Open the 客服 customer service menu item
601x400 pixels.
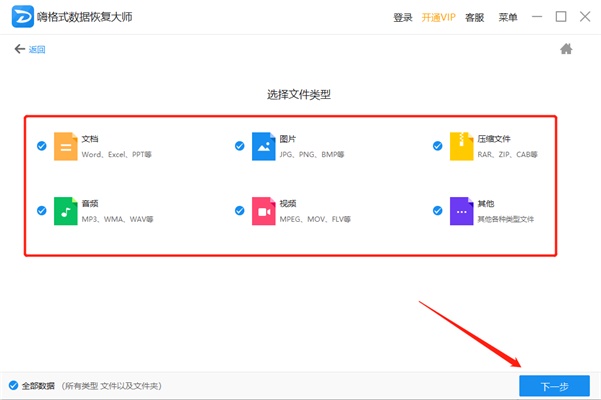[x=475, y=17]
